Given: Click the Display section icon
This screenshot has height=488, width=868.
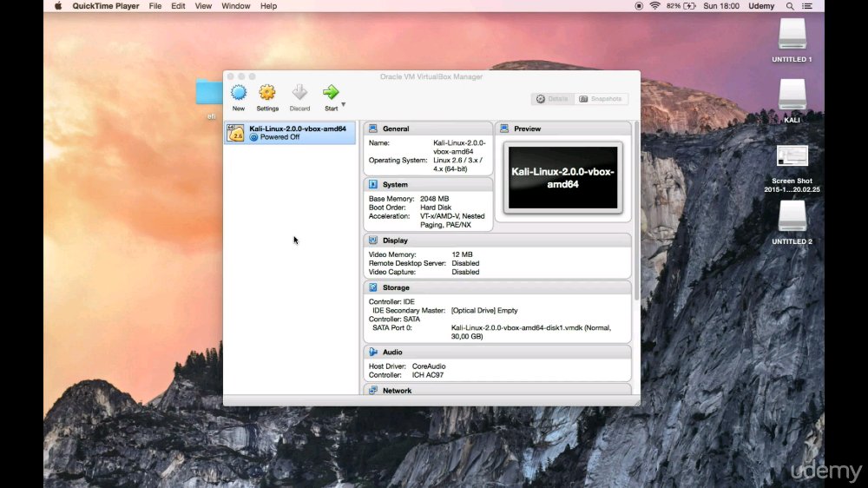Looking at the screenshot, I should coord(373,241).
